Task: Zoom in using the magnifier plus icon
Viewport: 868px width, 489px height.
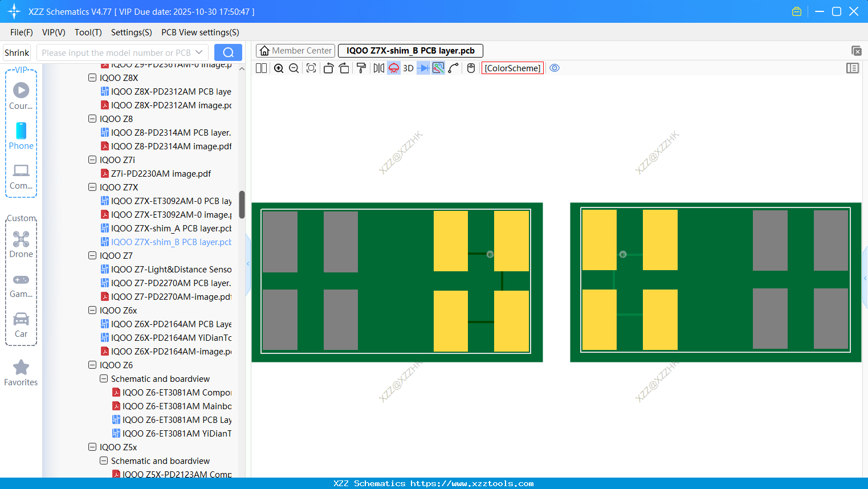Action: point(279,68)
